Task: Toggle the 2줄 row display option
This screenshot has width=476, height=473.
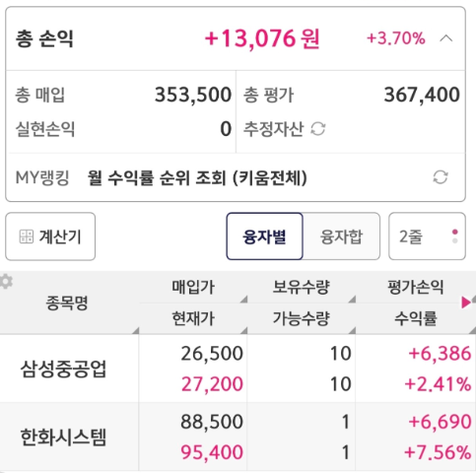Action: point(427,236)
